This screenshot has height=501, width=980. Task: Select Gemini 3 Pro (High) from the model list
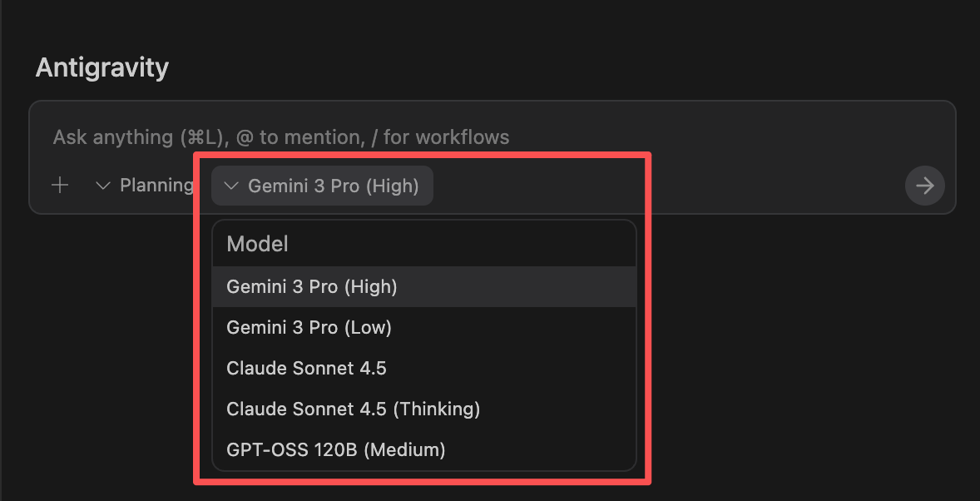tap(312, 286)
